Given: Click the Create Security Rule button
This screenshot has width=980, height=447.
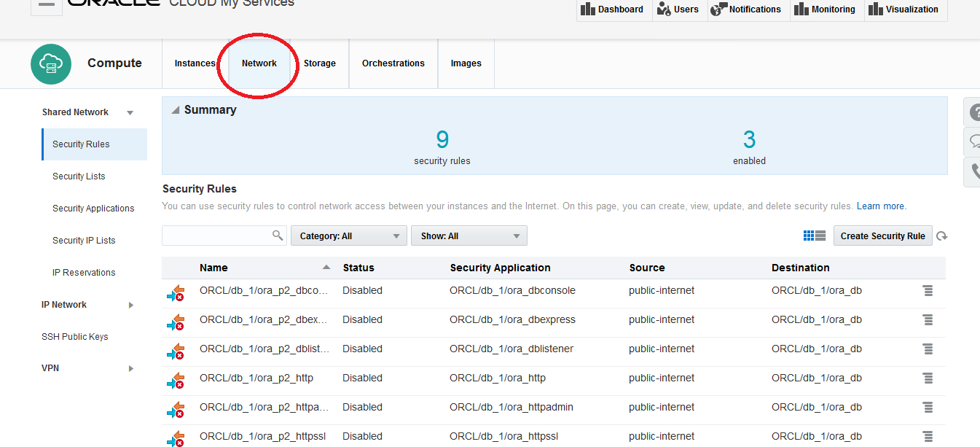Looking at the screenshot, I should pyautogui.click(x=882, y=236).
